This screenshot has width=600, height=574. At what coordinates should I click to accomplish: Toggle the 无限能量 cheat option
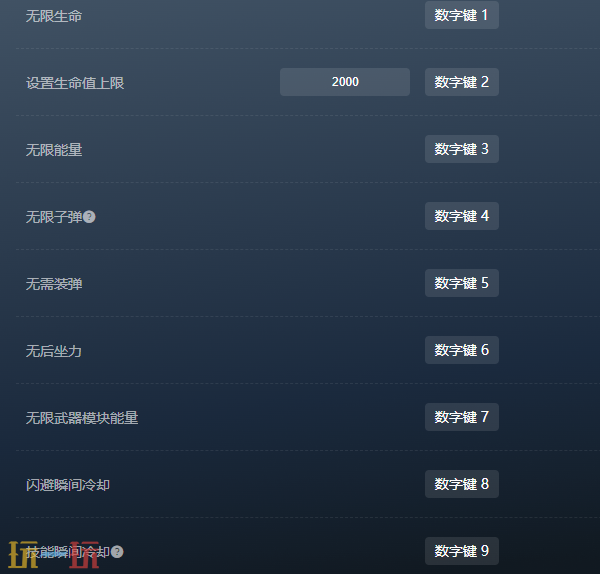coord(54,150)
